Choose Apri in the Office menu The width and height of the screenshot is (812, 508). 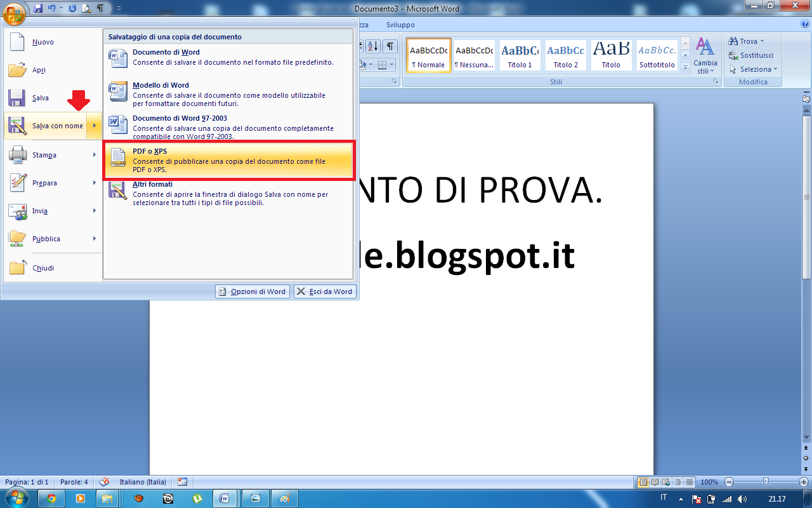[x=53, y=70]
